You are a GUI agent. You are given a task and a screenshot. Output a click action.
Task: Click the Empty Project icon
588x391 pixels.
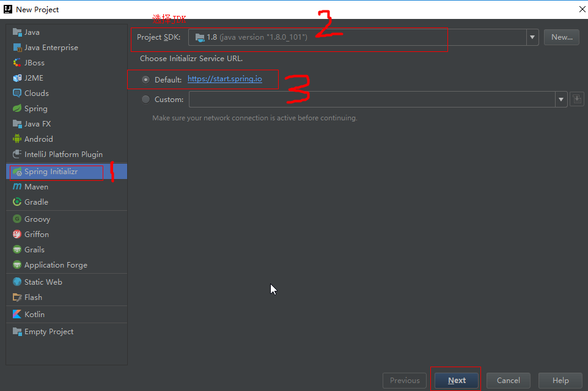(x=17, y=331)
